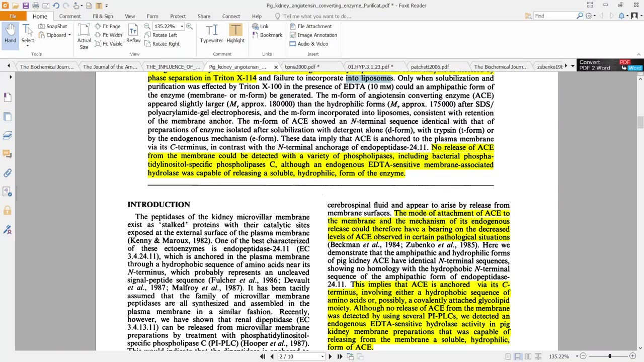Switch to the 01.HYP.3.1.23.pdf tab
The image size is (644, 362).
coord(370,66)
